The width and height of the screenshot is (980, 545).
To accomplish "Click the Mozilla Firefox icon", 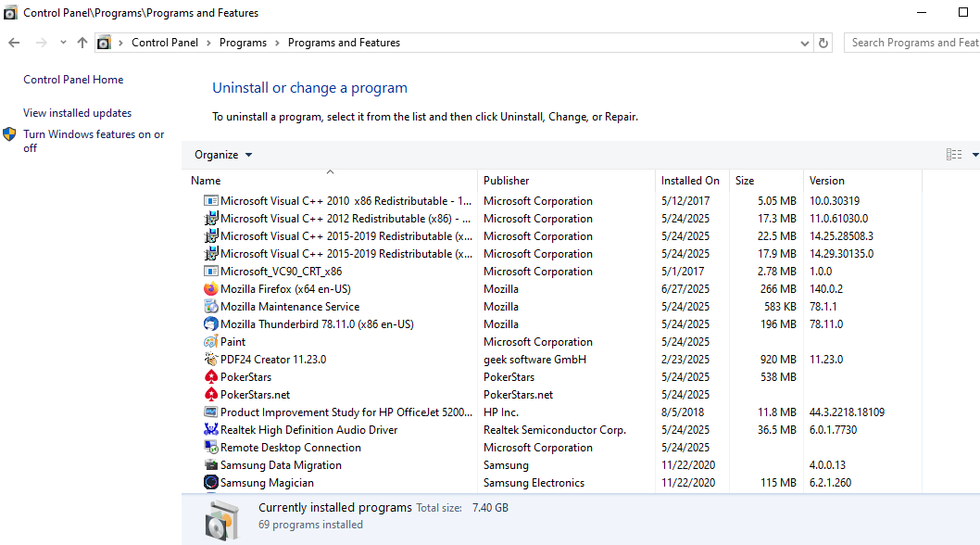I will click(210, 289).
